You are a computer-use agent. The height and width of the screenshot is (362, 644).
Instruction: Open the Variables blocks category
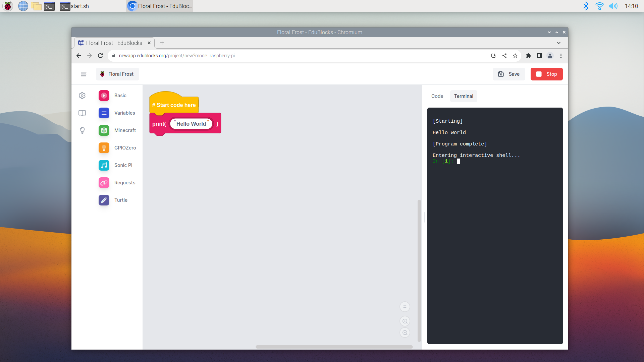117,113
